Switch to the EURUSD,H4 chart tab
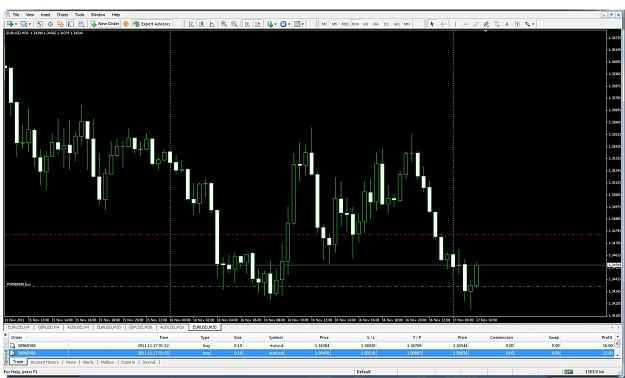625x378 pixels. (x=19, y=327)
